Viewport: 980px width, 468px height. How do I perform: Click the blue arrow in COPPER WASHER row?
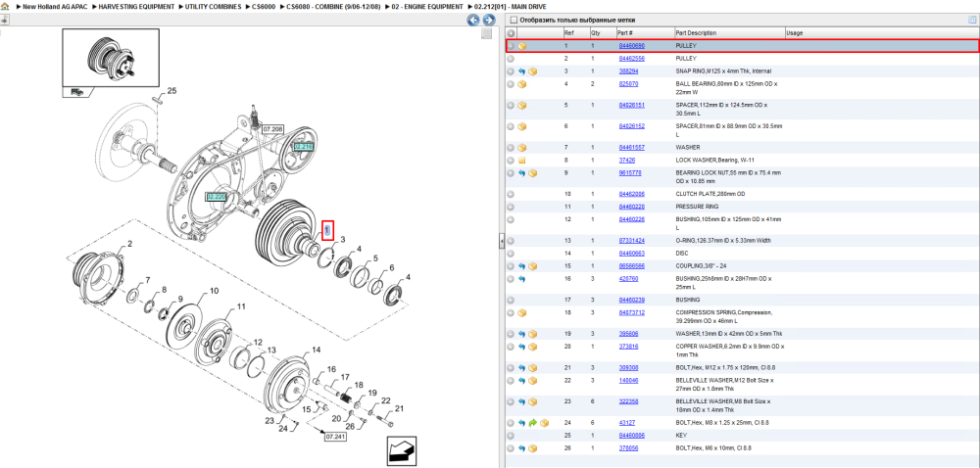[522, 347]
